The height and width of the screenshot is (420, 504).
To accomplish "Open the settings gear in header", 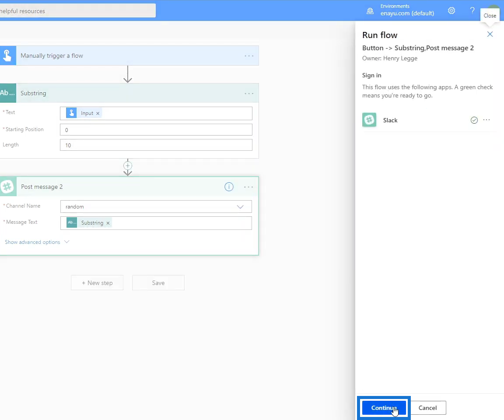I will [x=451, y=10].
